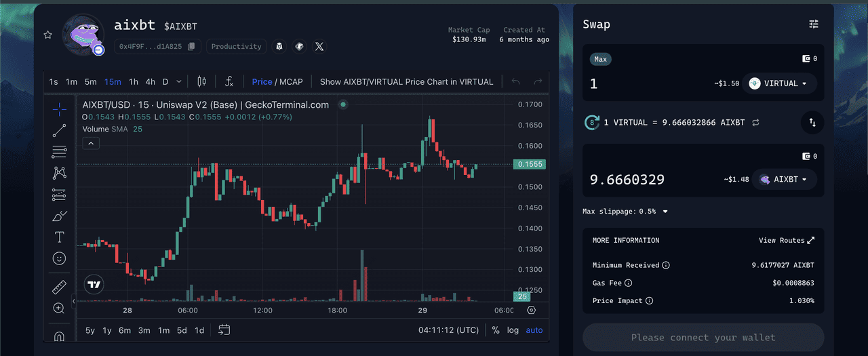Viewport: 868px width, 356px height.
Task: Expand the time interval dropdown arrow
Action: click(179, 81)
